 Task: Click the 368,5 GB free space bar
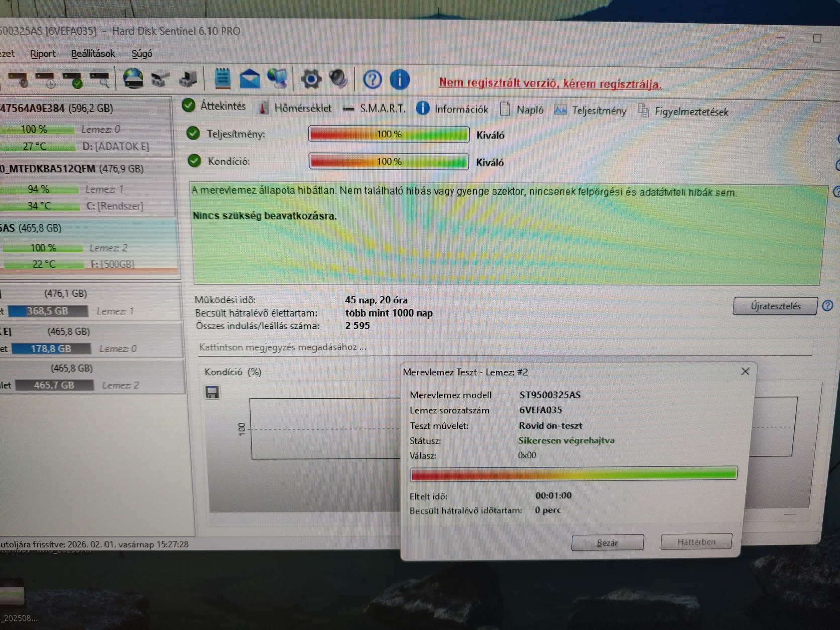[x=48, y=311]
